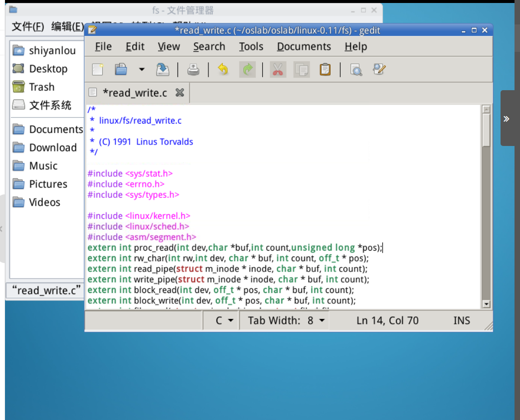
Task: Open the C language selector dropdown
Action: [224, 321]
